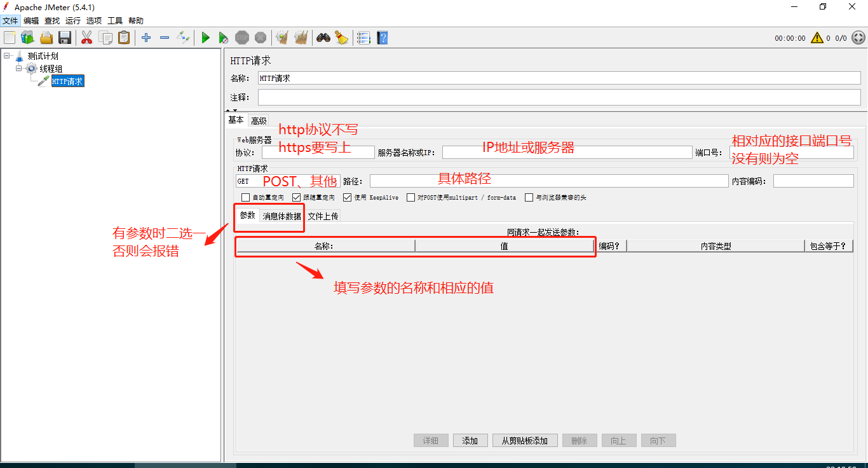Open the 帮助 menu
This screenshot has width=868, height=468.
pyautogui.click(x=136, y=21)
